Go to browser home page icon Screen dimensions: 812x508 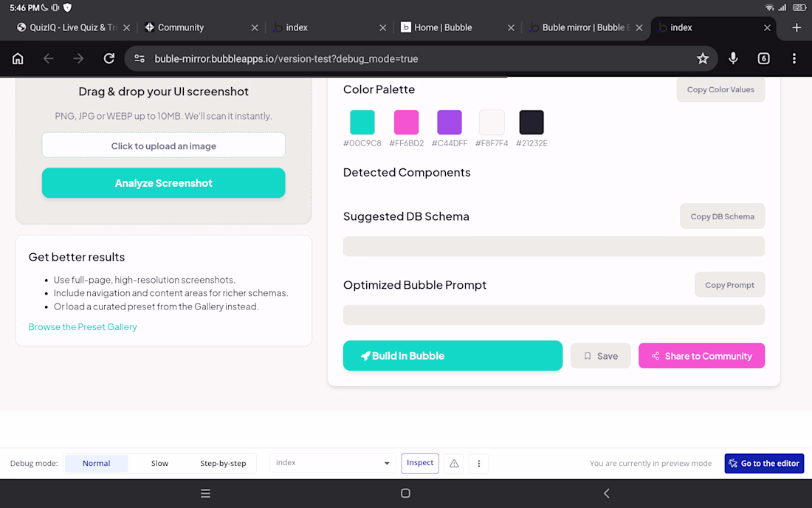[x=18, y=58]
